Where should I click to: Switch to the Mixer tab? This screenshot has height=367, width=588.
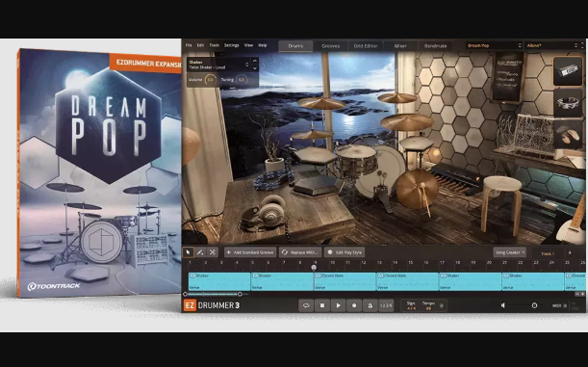pyautogui.click(x=400, y=46)
